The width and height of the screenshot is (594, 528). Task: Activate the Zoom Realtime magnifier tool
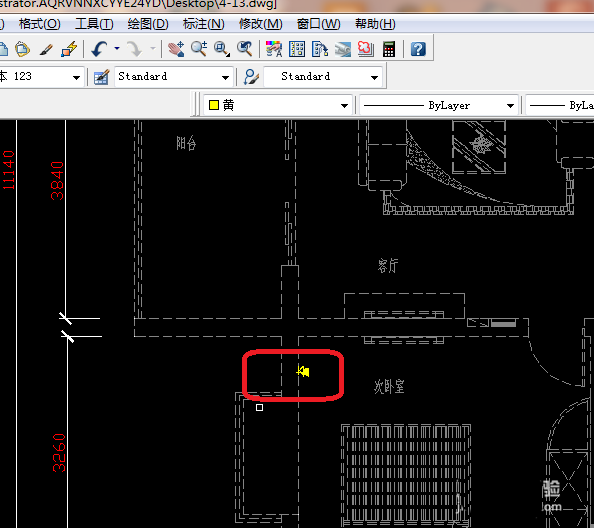(x=199, y=49)
